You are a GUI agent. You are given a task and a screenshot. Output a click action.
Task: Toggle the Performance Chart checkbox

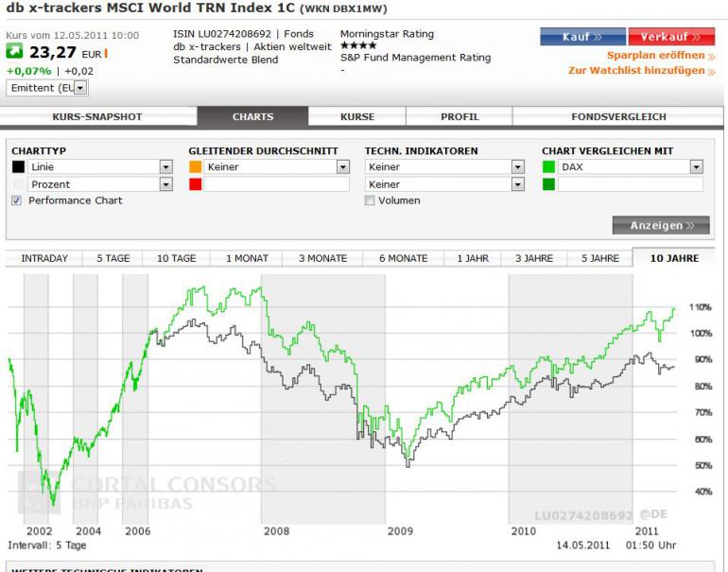pyautogui.click(x=17, y=200)
